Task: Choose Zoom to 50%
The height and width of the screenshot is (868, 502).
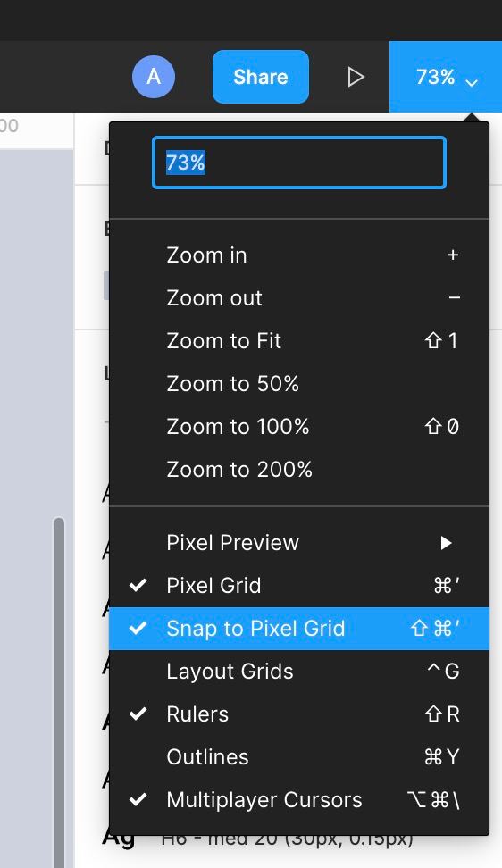Action: point(299,384)
